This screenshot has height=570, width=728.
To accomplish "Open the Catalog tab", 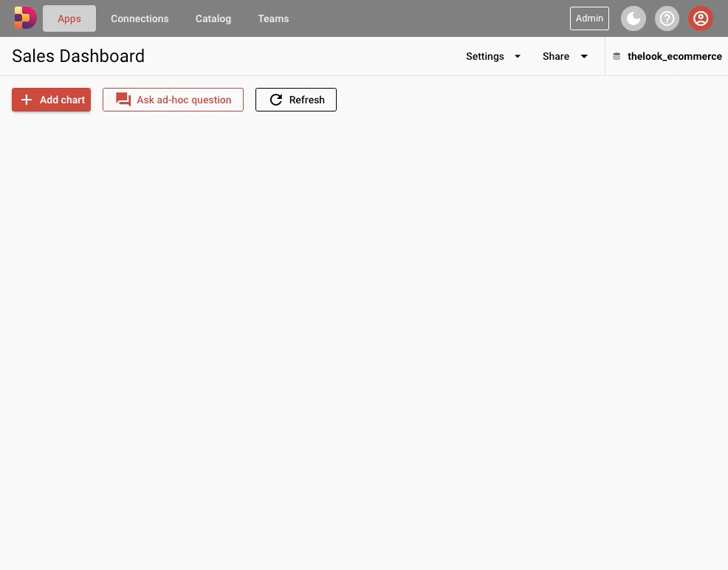I will (x=213, y=18).
